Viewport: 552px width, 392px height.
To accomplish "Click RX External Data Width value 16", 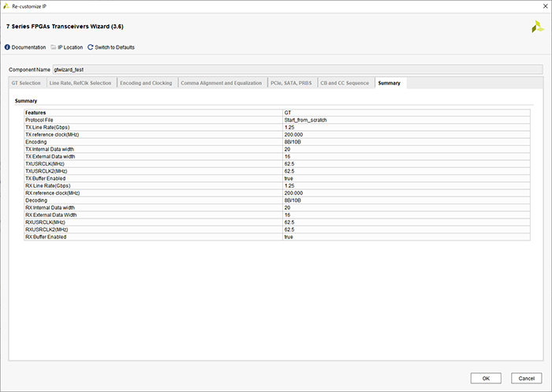I will [287, 215].
